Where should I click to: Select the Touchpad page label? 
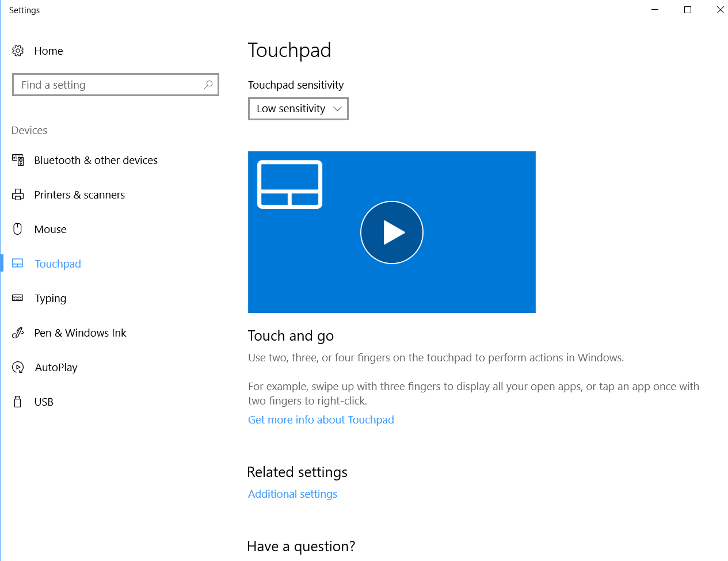point(58,264)
